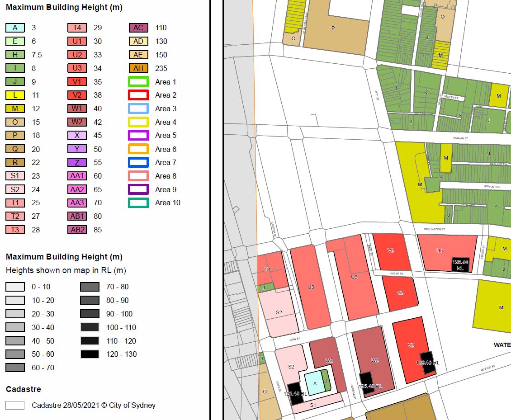Screen dimensions: 511x420
Task: Click the Area 1 green legend symbol
Action: click(137, 81)
